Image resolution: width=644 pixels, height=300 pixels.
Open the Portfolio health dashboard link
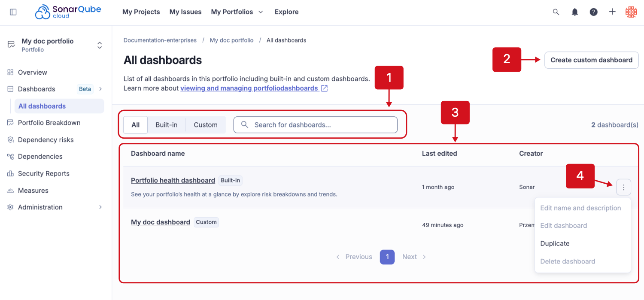click(173, 180)
